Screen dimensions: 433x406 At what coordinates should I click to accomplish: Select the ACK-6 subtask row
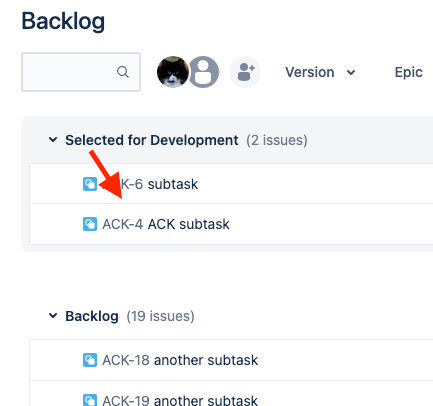[x=231, y=184]
